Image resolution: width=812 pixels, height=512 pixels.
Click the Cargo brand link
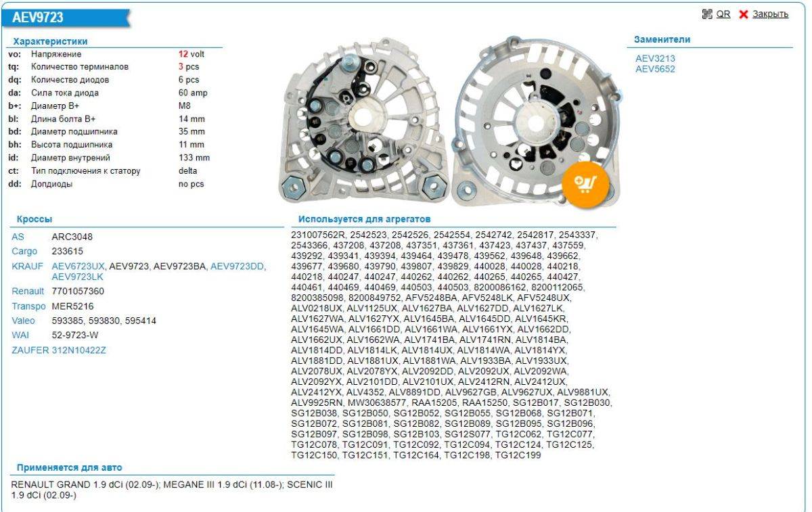tap(24, 252)
